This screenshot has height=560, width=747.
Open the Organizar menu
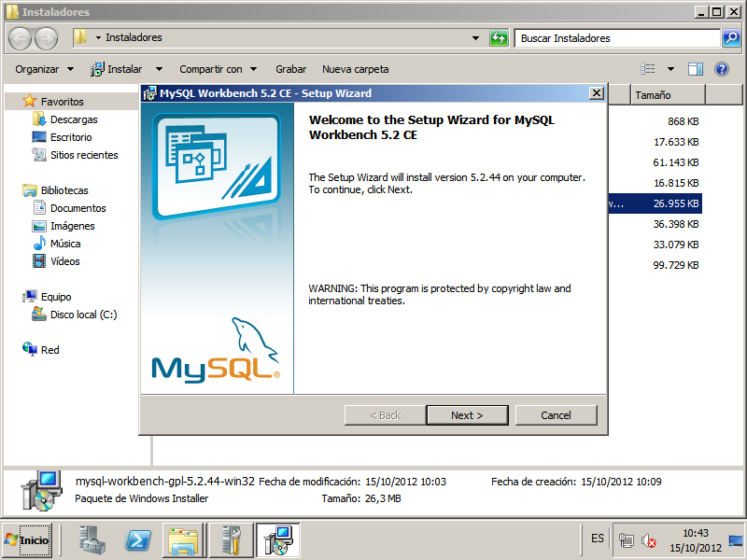44,69
